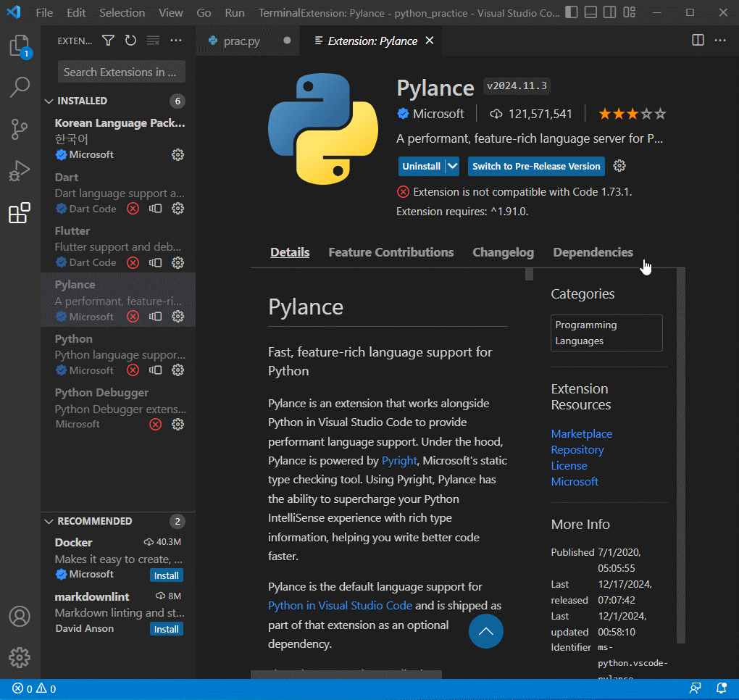Viewport: 739px width, 700px height.
Task: Open the Run menu
Action: click(x=235, y=13)
